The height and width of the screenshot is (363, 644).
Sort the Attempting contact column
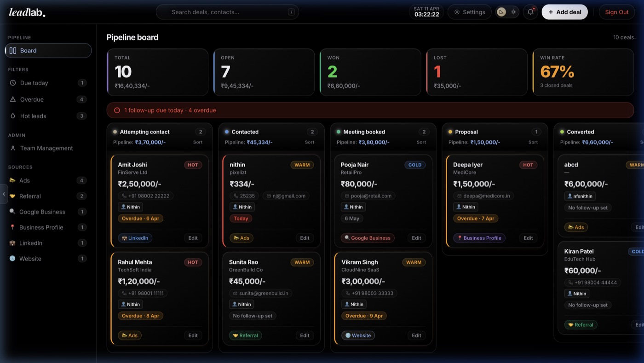click(x=198, y=142)
